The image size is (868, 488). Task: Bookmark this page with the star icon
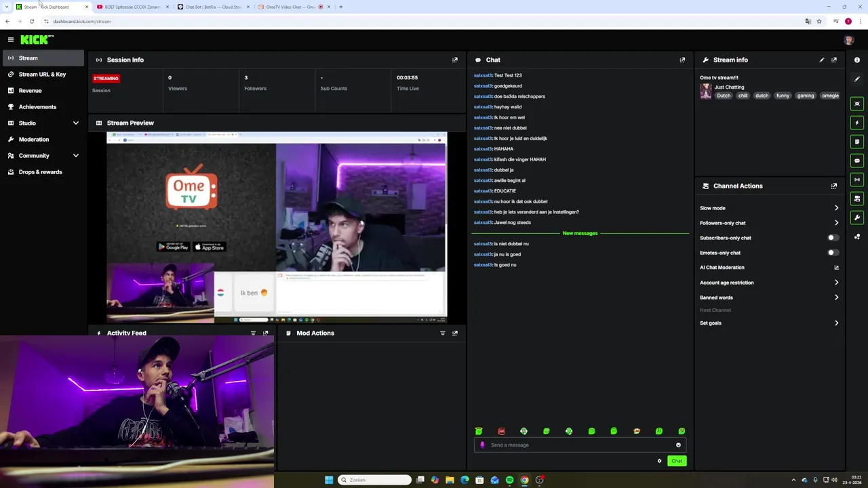pyautogui.click(x=819, y=21)
